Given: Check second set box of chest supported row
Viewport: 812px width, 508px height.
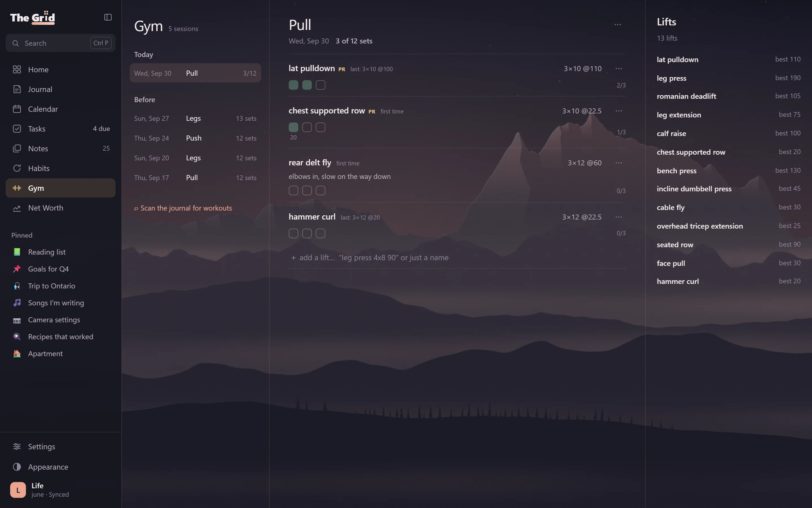Looking at the screenshot, I should tap(307, 127).
